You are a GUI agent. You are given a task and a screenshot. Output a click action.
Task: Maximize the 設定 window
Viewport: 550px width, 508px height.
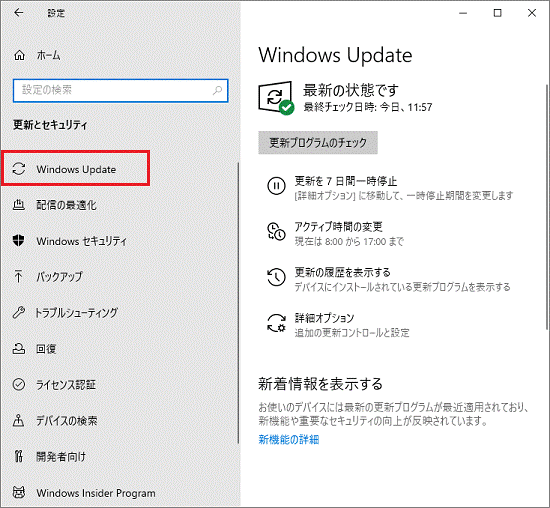click(497, 13)
